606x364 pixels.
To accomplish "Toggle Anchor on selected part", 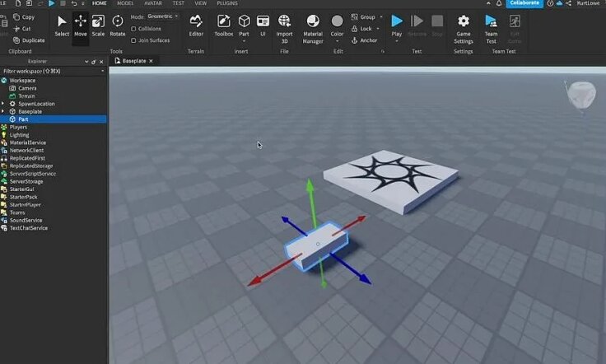I will (x=364, y=40).
